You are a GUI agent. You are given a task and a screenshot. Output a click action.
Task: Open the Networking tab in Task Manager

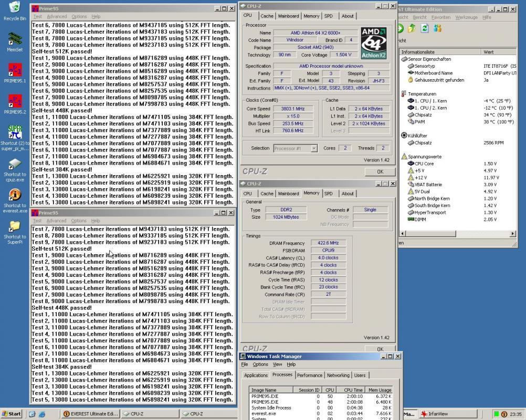(x=338, y=375)
